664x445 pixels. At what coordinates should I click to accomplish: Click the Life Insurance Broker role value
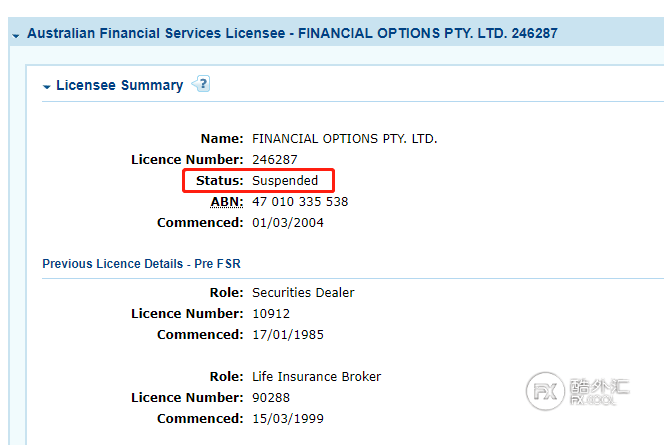click(x=316, y=377)
